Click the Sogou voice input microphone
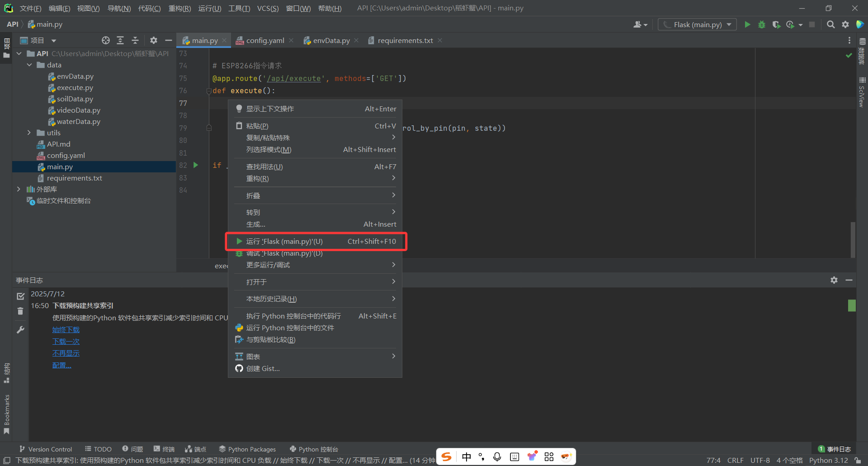 [497, 456]
